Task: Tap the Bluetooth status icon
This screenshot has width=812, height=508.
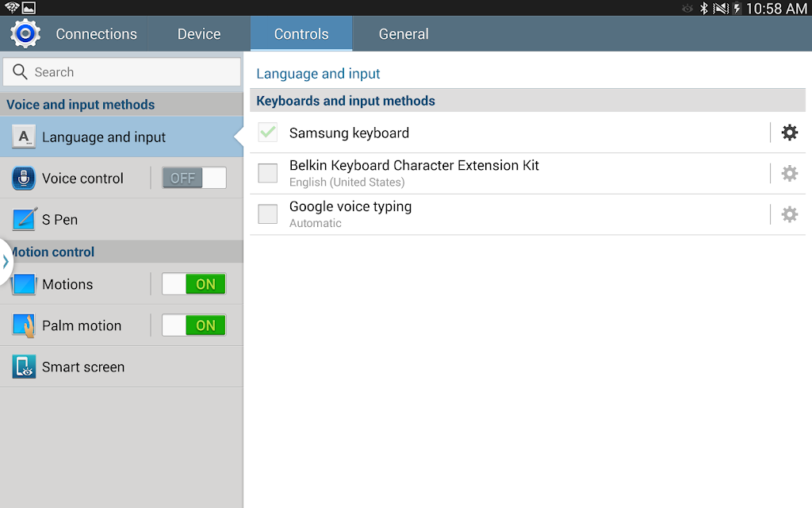Action: pyautogui.click(x=704, y=8)
